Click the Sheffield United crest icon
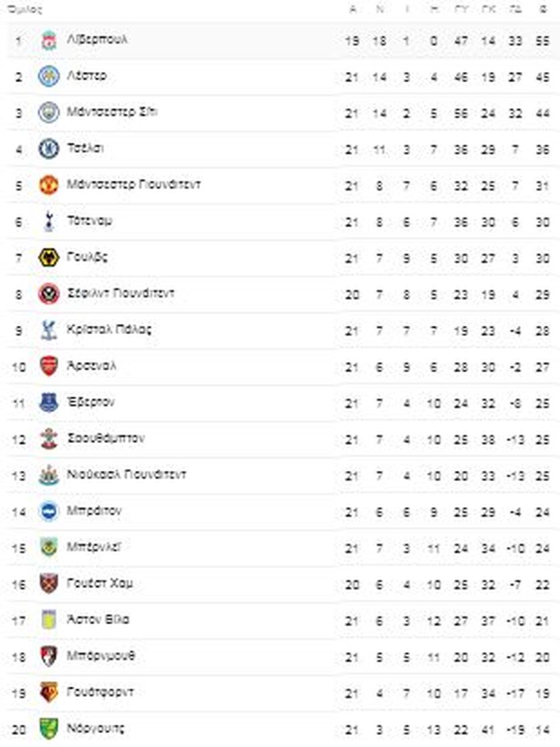This screenshot has width=560, height=747. click(x=49, y=294)
